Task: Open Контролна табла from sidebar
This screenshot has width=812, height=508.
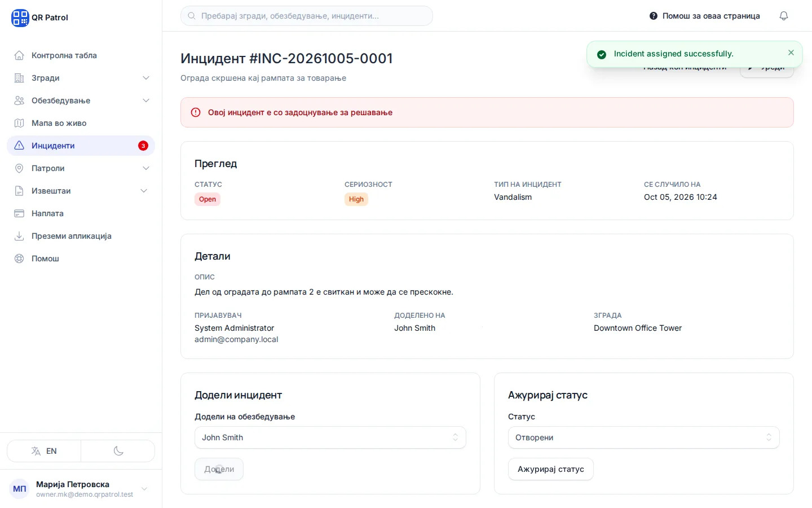Action: (x=81, y=55)
